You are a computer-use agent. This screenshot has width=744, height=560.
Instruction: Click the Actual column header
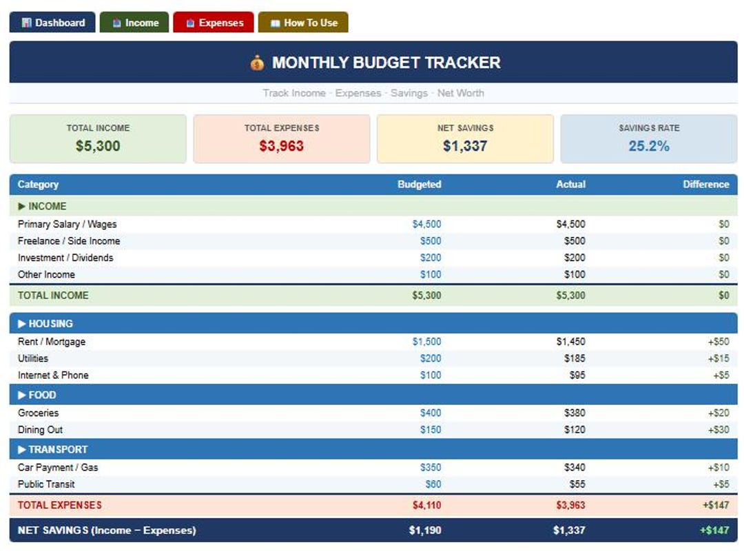[571, 184]
